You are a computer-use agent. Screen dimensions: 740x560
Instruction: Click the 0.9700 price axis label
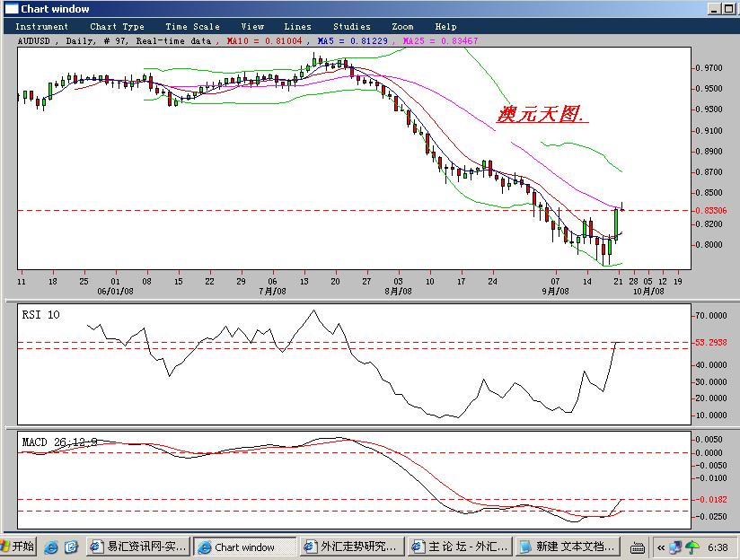[x=709, y=68]
